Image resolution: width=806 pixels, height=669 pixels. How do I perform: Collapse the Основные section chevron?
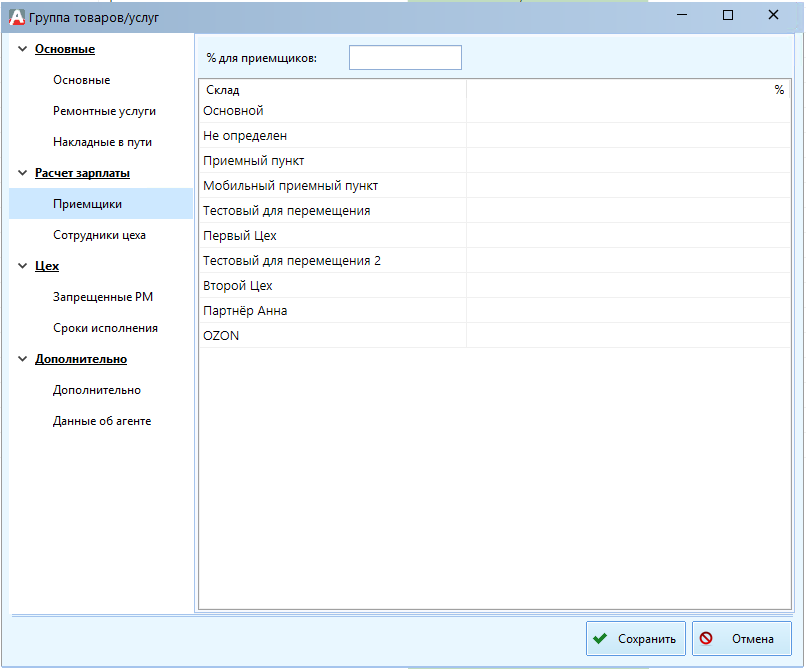22,49
